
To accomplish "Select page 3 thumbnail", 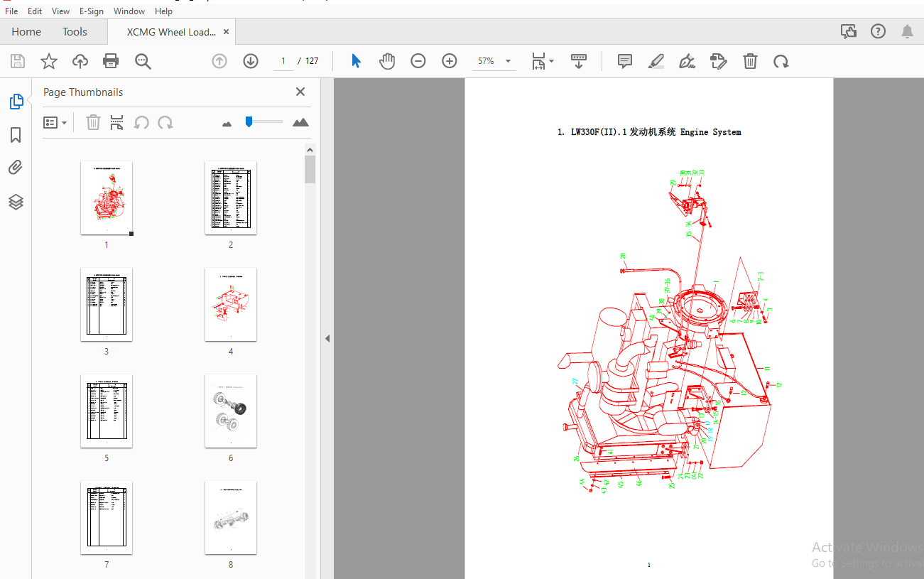I will click(107, 304).
